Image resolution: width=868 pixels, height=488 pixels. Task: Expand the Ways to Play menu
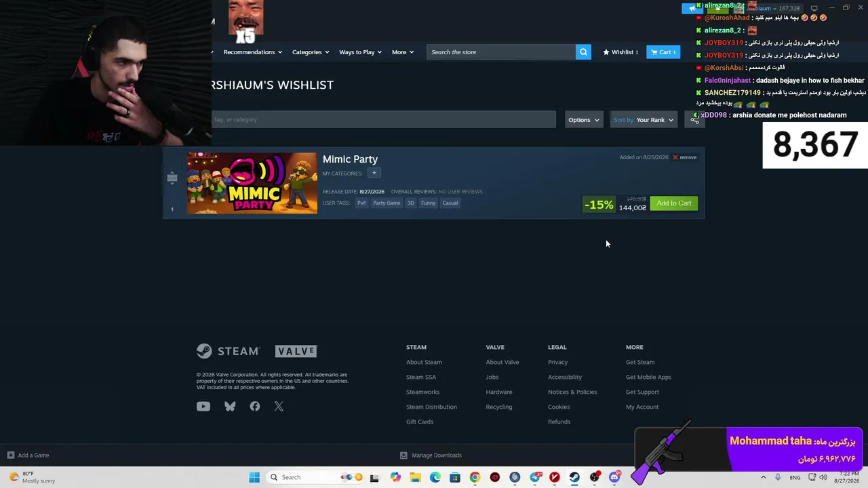pos(360,52)
